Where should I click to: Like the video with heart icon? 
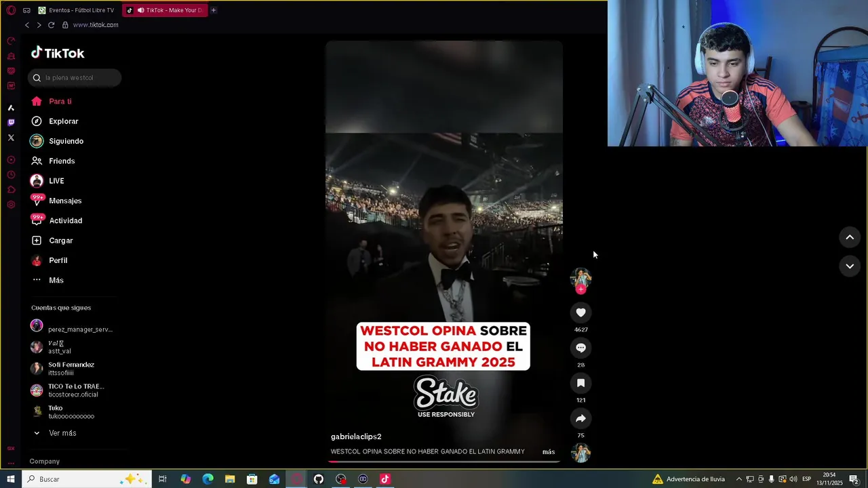coord(580,312)
